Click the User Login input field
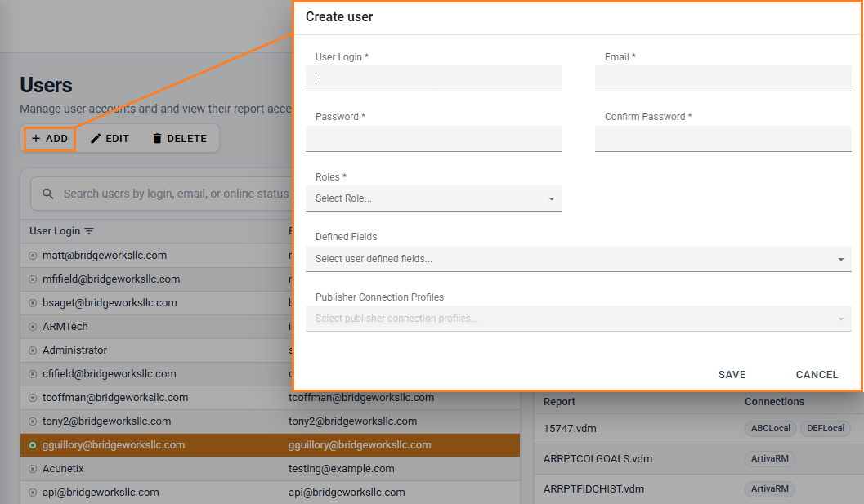This screenshot has height=504, width=864. (x=434, y=78)
